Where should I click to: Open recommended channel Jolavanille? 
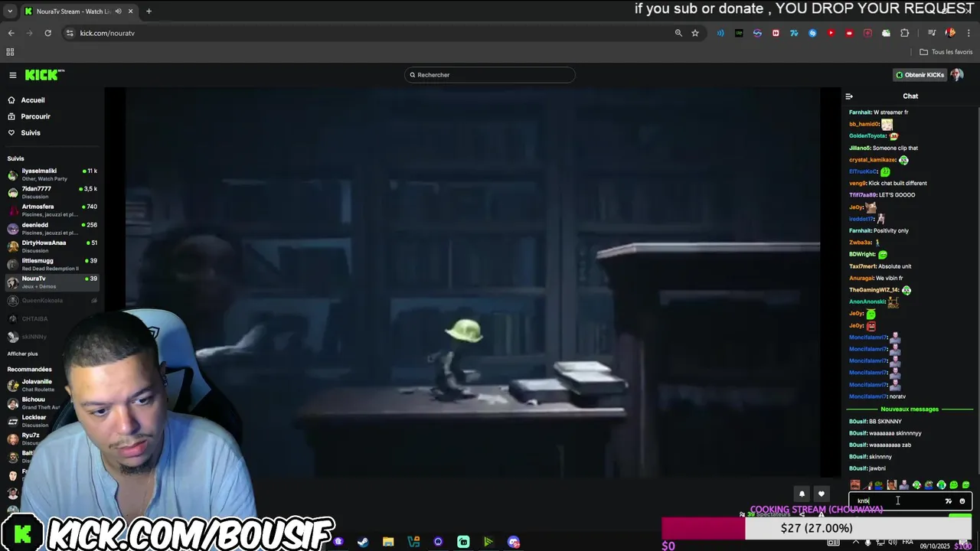coord(37,385)
